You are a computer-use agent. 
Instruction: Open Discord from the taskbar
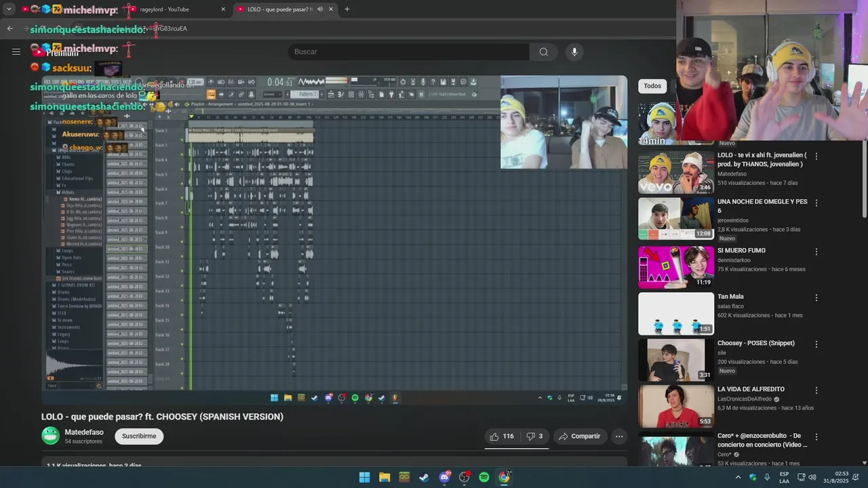point(444,477)
